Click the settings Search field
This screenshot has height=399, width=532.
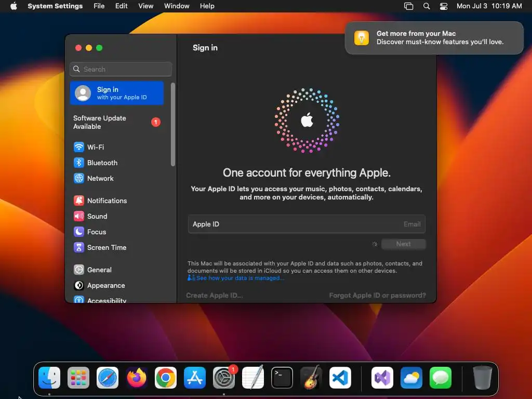(121, 69)
